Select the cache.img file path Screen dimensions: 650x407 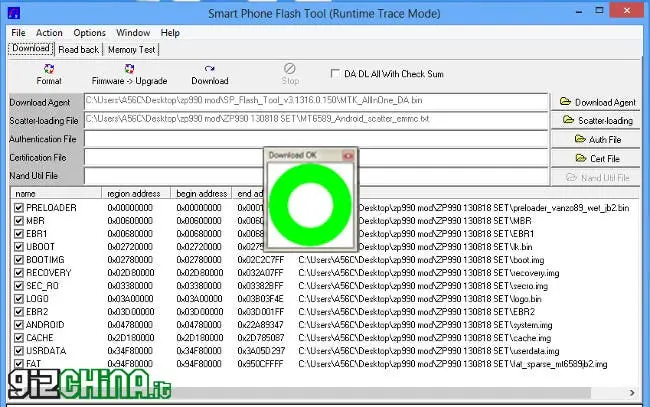tap(424, 338)
